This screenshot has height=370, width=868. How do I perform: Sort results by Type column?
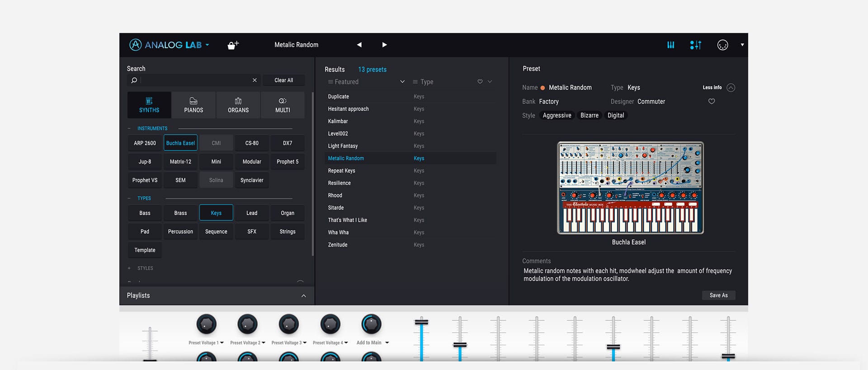pyautogui.click(x=423, y=82)
